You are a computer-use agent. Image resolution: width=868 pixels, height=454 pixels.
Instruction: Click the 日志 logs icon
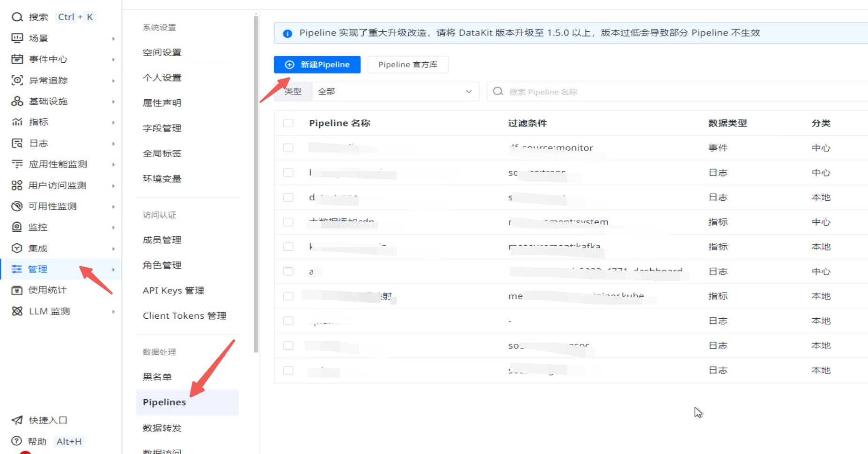[x=17, y=143]
